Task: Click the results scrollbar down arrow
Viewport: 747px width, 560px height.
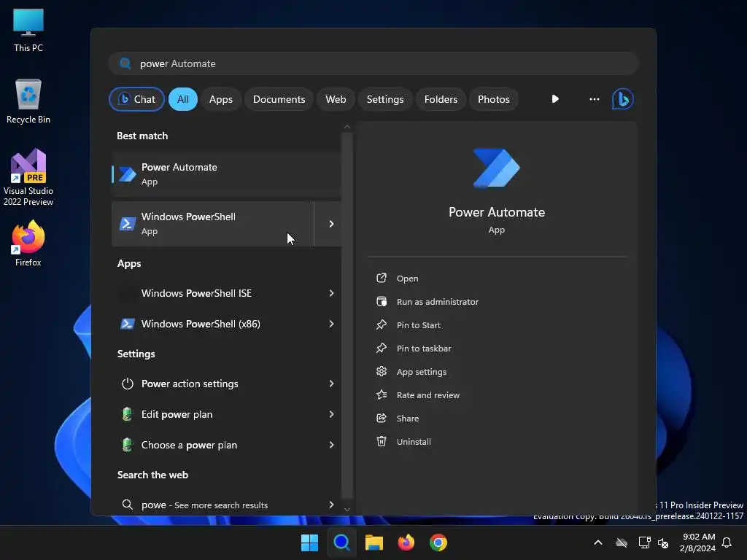Action: click(347, 509)
